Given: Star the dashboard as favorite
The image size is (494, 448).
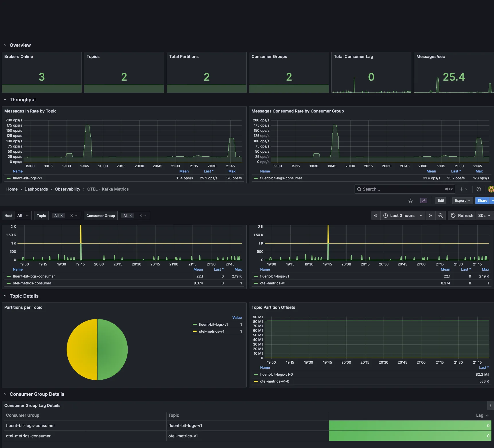Looking at the screenshot, I should pos(410,201).
